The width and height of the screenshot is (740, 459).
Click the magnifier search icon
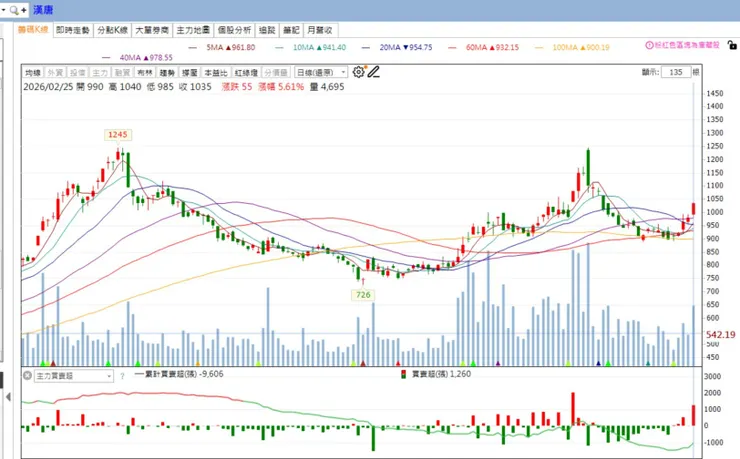(x=14, y=10)
